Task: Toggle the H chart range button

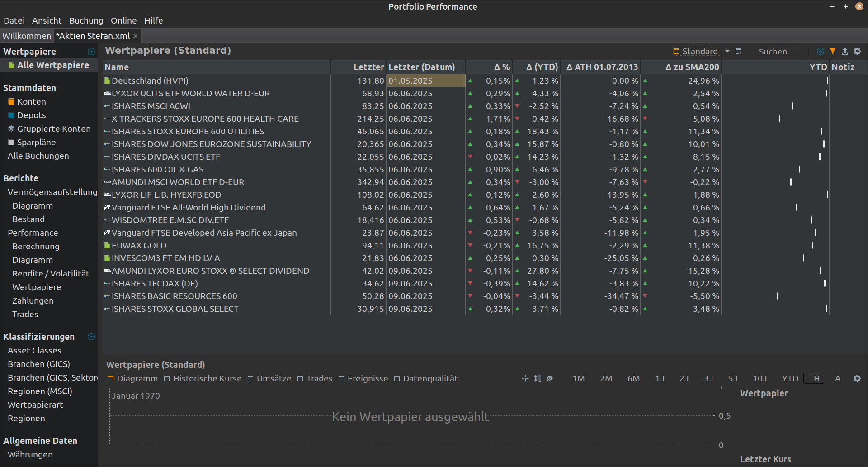Action: point(814,378)
